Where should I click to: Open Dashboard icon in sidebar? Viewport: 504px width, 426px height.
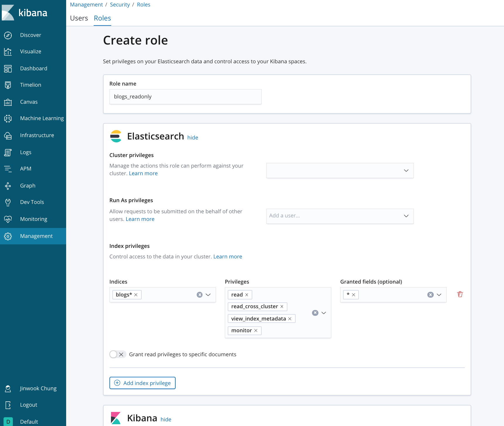coord(8,69)
